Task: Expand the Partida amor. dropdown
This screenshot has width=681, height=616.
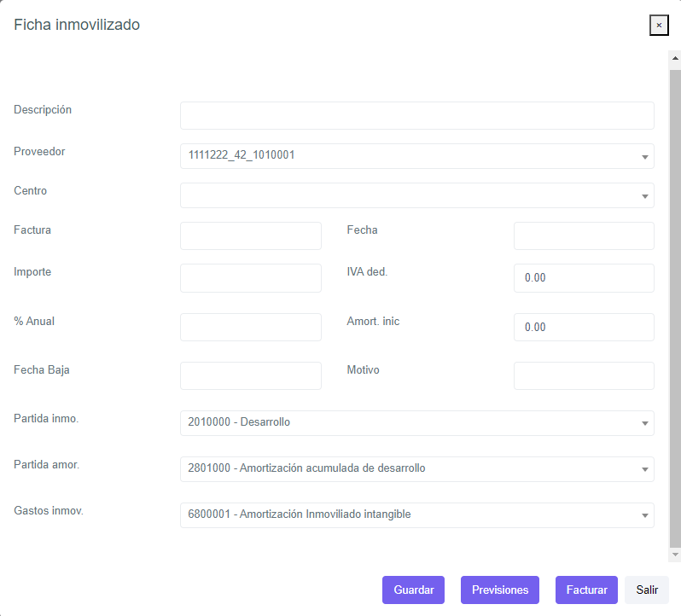Action: [416, 469]
